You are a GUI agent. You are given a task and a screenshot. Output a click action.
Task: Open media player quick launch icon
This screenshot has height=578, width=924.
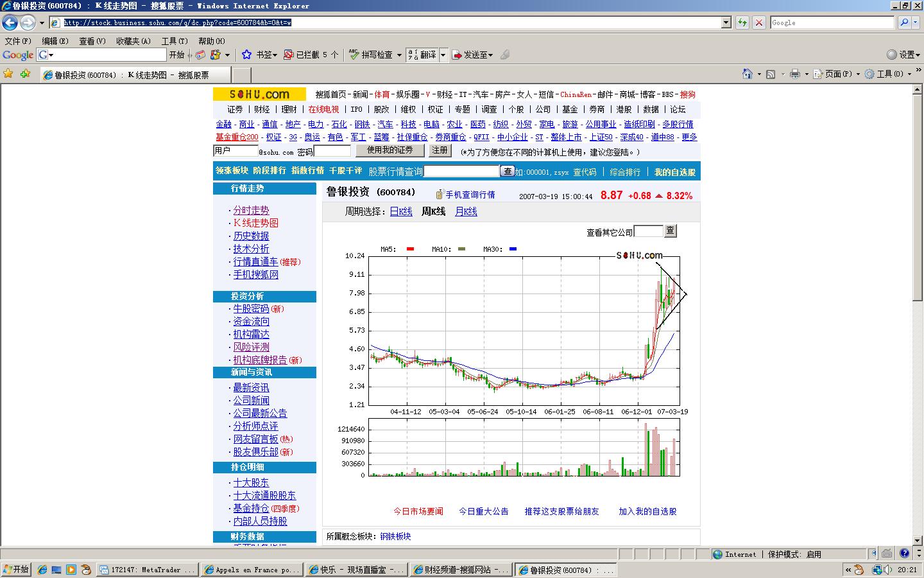point(71,570)
